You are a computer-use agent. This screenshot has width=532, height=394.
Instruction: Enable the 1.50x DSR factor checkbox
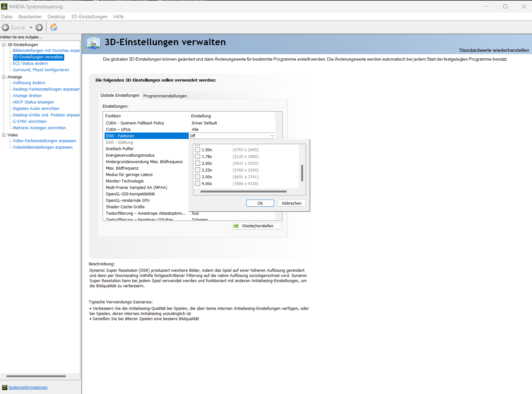tap(198, 150)
